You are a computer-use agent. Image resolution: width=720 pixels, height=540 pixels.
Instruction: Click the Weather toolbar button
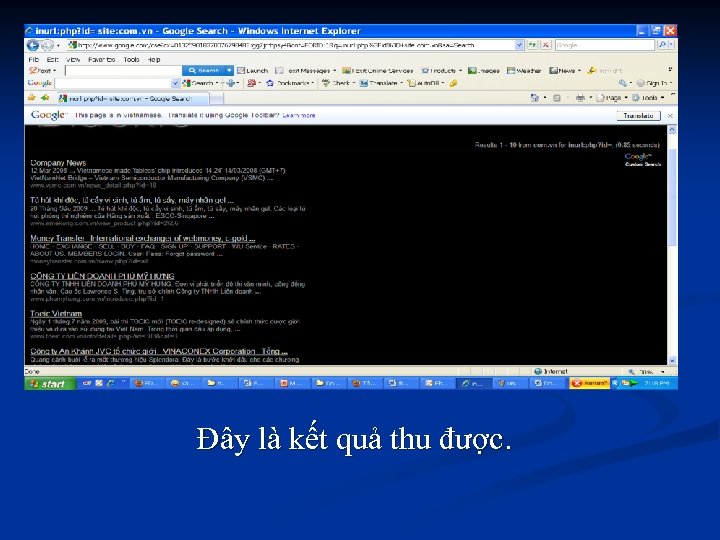pos(524,71)
